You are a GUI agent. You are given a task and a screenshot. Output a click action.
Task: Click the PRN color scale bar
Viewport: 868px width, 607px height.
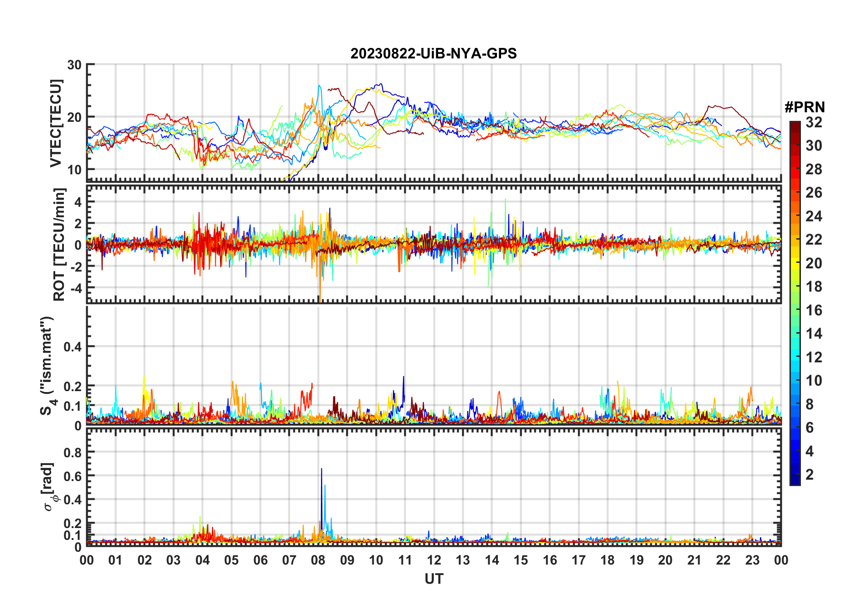(795, 303)
